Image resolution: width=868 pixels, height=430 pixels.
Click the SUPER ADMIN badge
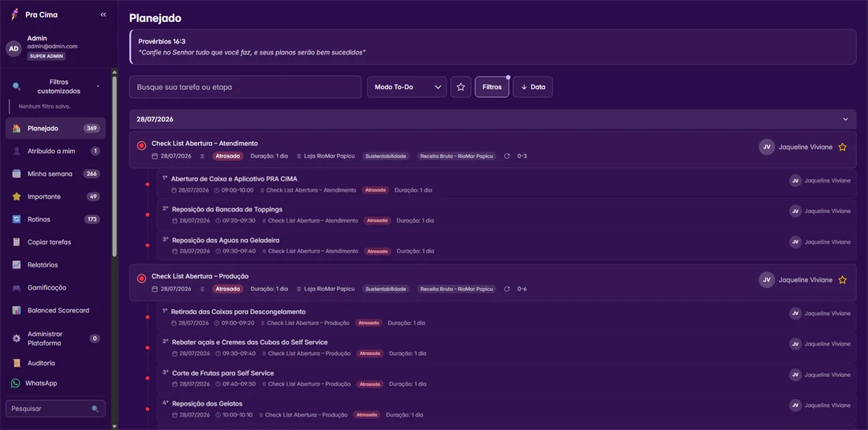pos(47,57)
